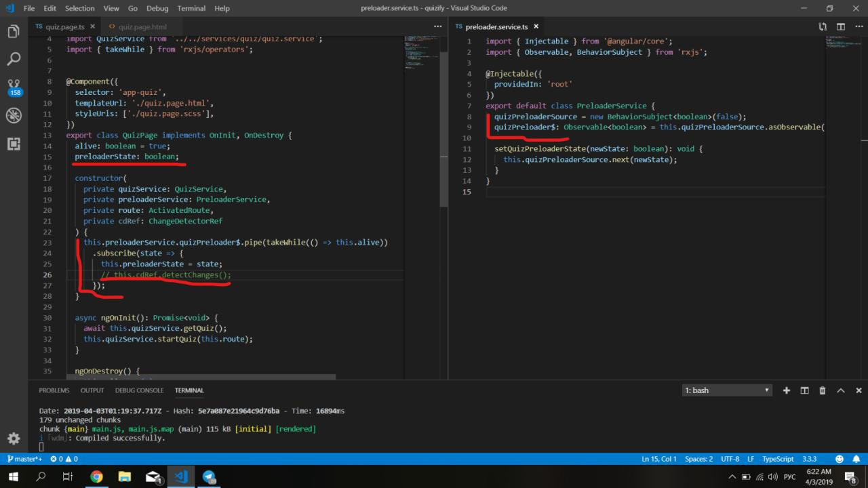Change encoding via 'UTF-8' status item

click(730, 459)
